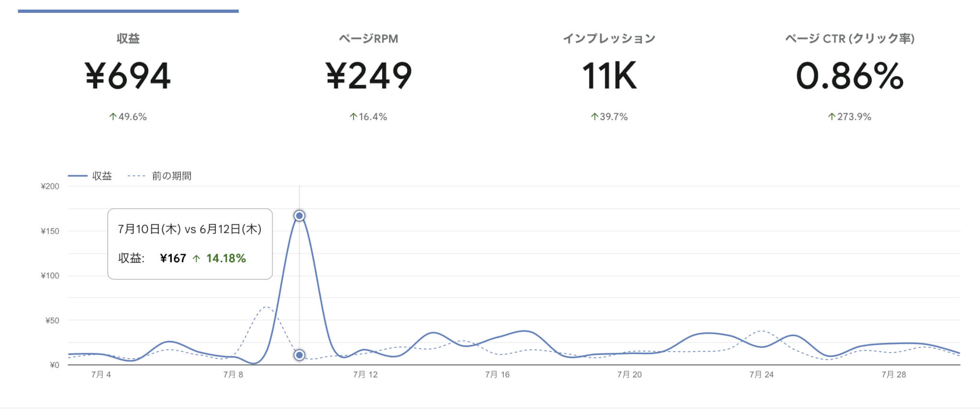Screen dimensions: 980x409
Task: Click the 11K impressions value
Action: coord(609,76)
